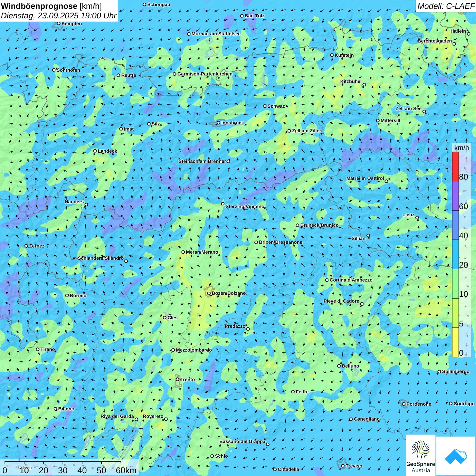Click the green 10-20 km/h legend band

point(455,284)
